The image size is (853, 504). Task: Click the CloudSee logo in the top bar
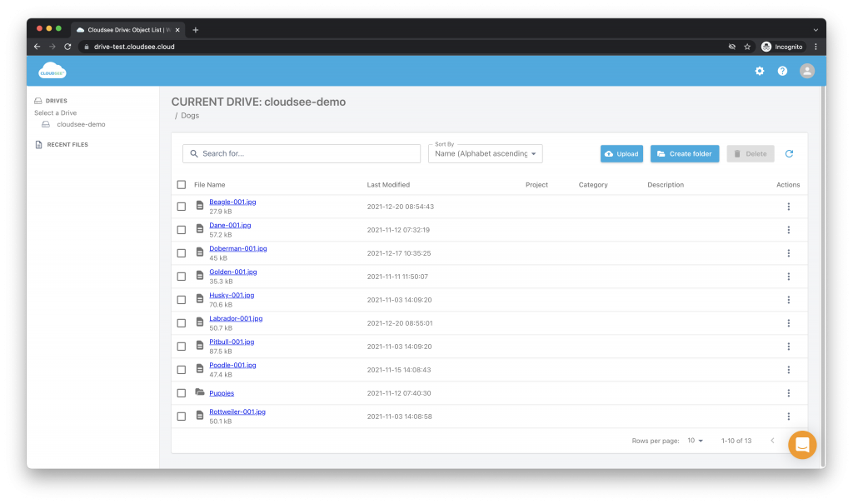pos(52,71)
